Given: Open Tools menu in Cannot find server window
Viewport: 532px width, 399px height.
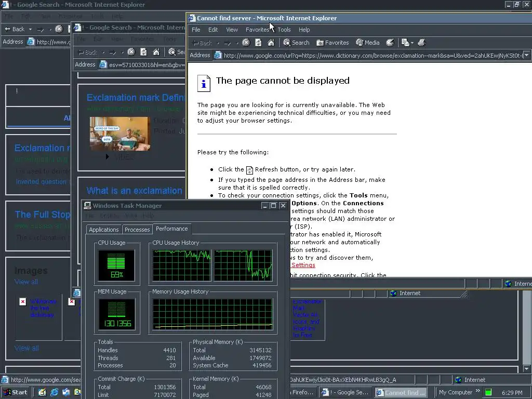Looking at the screenshot, I should coord(284,30).
